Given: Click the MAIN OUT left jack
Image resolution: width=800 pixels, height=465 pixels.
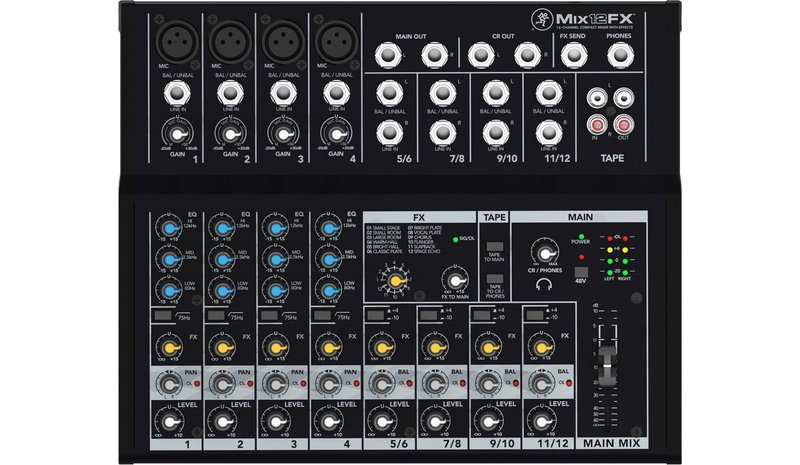Looking at the screenshot, I should (388, 55).
